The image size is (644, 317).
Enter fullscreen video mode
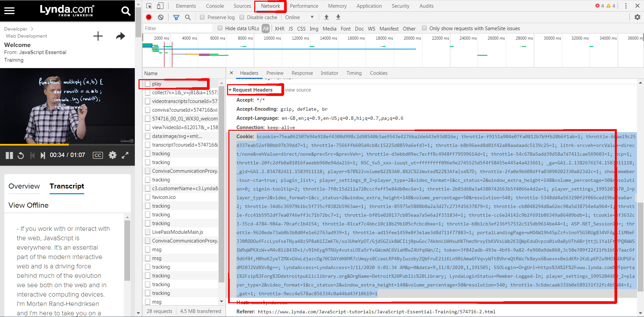pyautogui.click(x=125, y=155)
